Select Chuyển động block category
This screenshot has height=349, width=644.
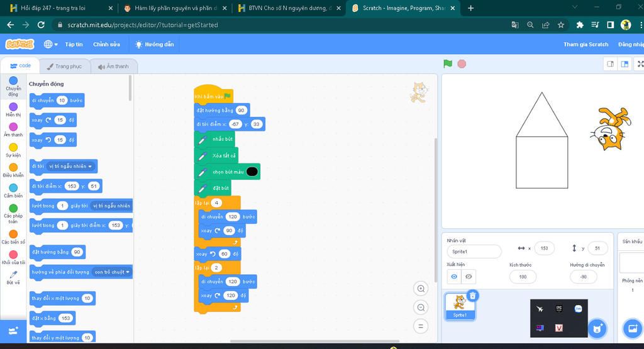[x=13, y=86]
